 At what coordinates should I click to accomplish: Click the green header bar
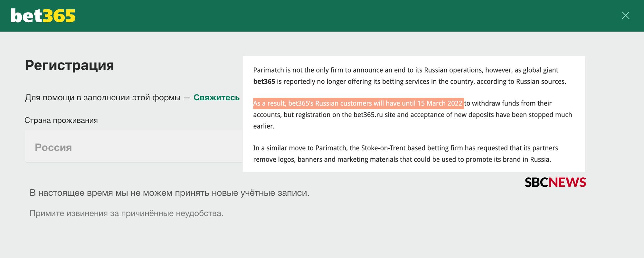click(322, 16)
